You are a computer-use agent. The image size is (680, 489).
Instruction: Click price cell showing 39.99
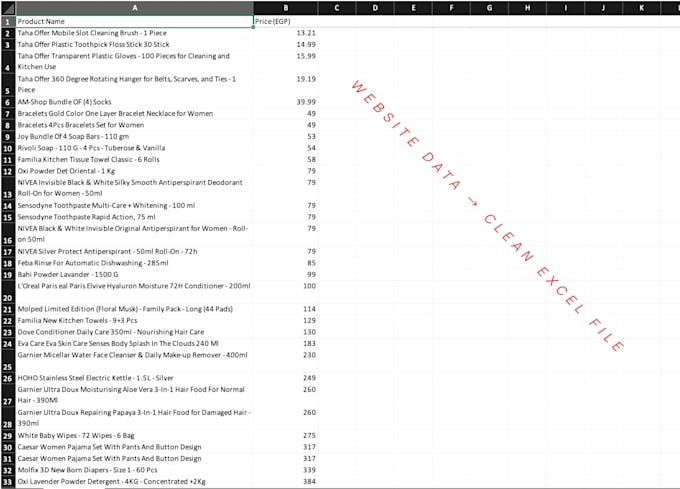tap(285, 102)
